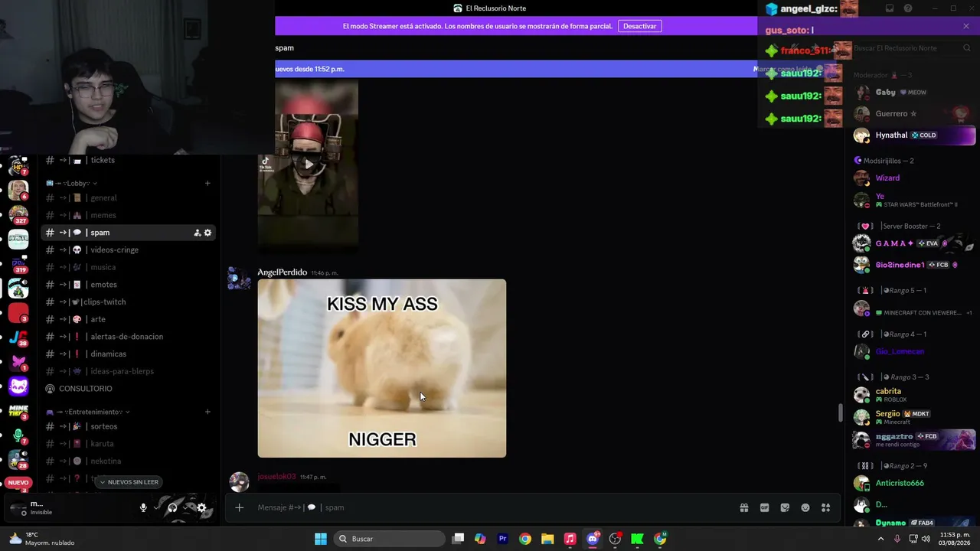Click the Windows taskbar Buscar search box
Screen dimensions: 980x551
(x=390, y=539)
